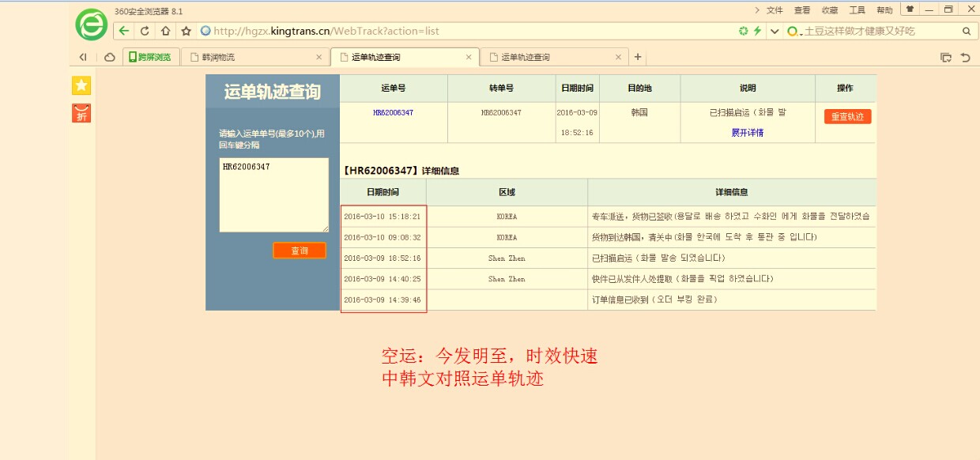Open the 文件 menu
This screenshot has width=980, height=460.
click(x=775, y=10)
